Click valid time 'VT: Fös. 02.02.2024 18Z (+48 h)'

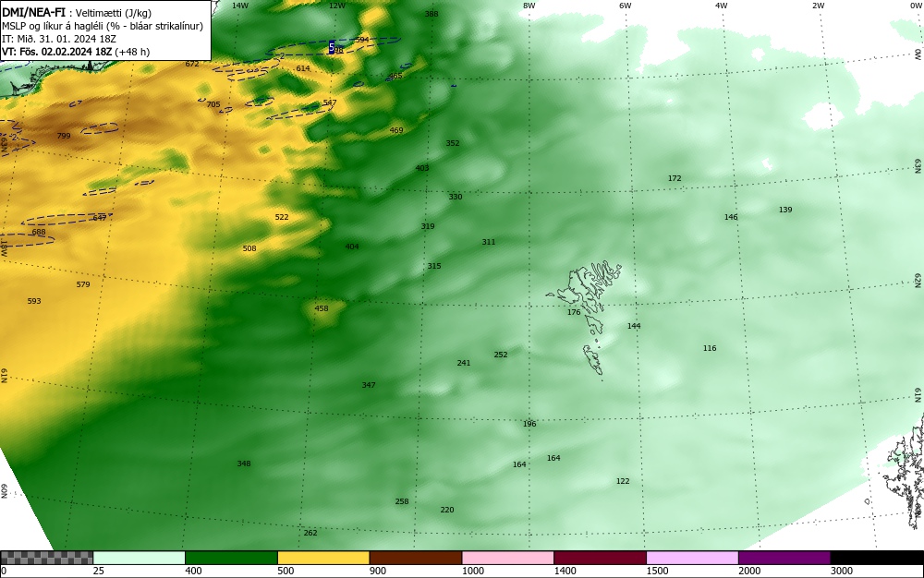click(x=76, y=52)
